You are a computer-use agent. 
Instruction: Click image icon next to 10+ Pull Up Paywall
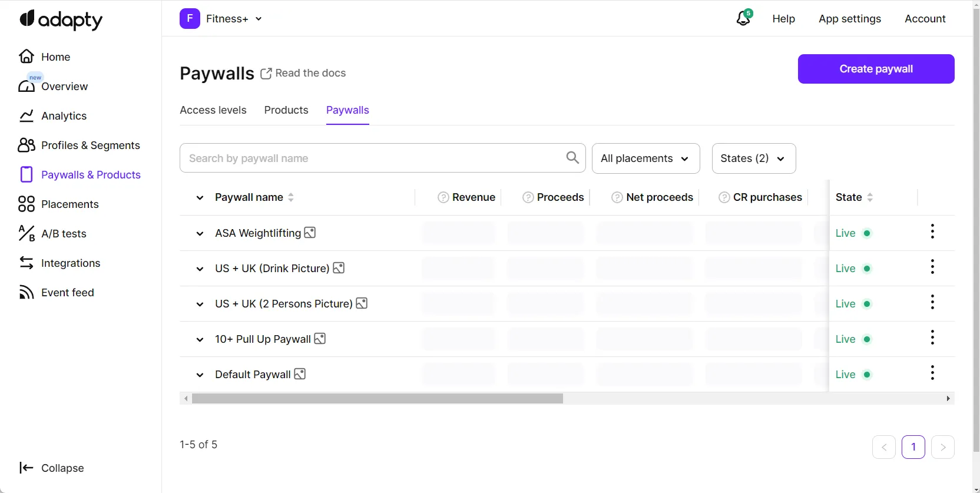320,339
